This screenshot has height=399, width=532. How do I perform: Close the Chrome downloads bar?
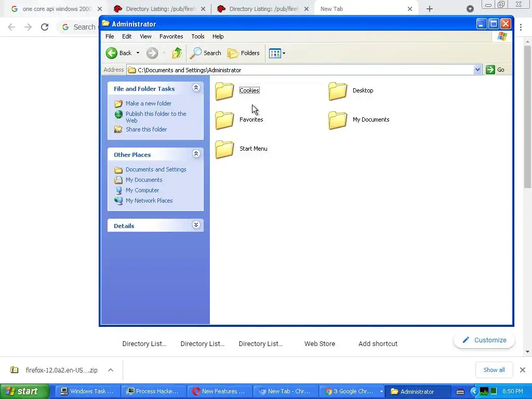tap(523, 370)
